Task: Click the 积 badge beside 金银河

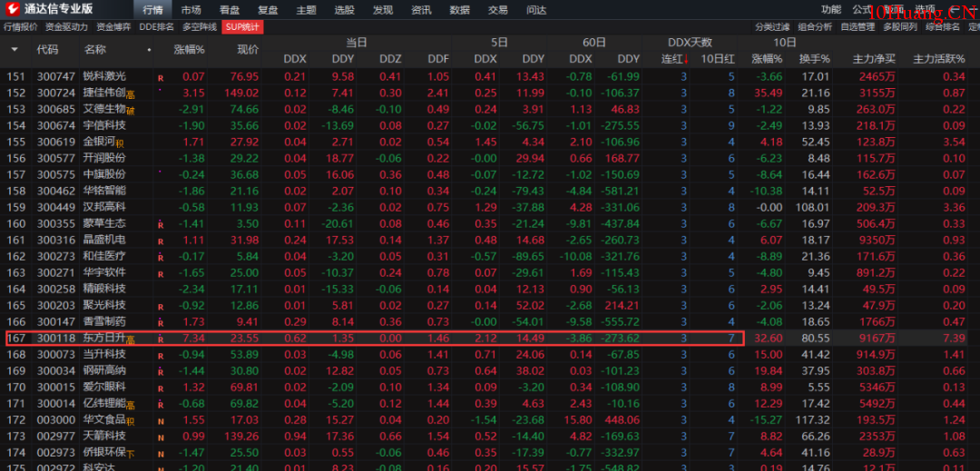Action: click(x=120, y=143)
